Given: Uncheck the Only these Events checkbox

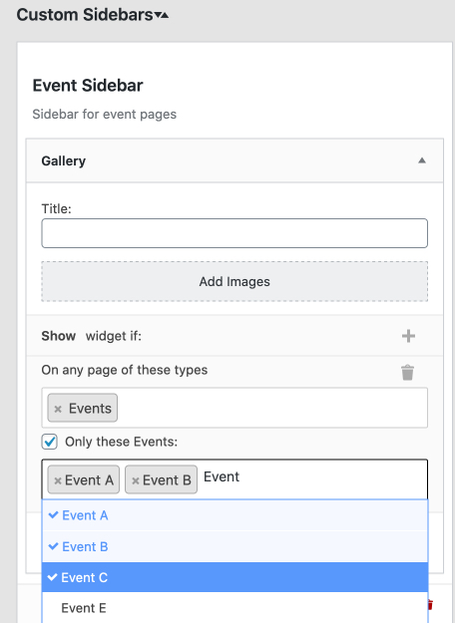Looking at the screenshot, I should (50, 442).
